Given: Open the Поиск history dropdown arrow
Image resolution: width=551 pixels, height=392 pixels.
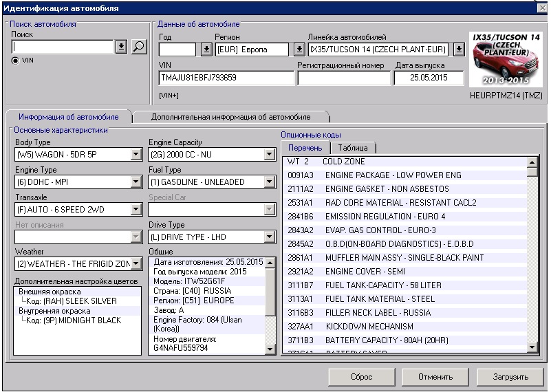Looking at the screenshot, I should click(x=121, y=46).
